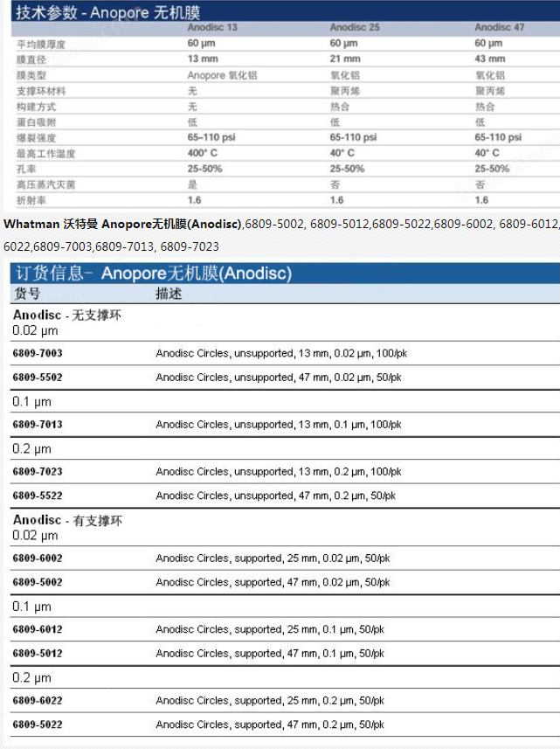Click the 技术参数 - Anopore 无机膜 heading

pos(108,12)
